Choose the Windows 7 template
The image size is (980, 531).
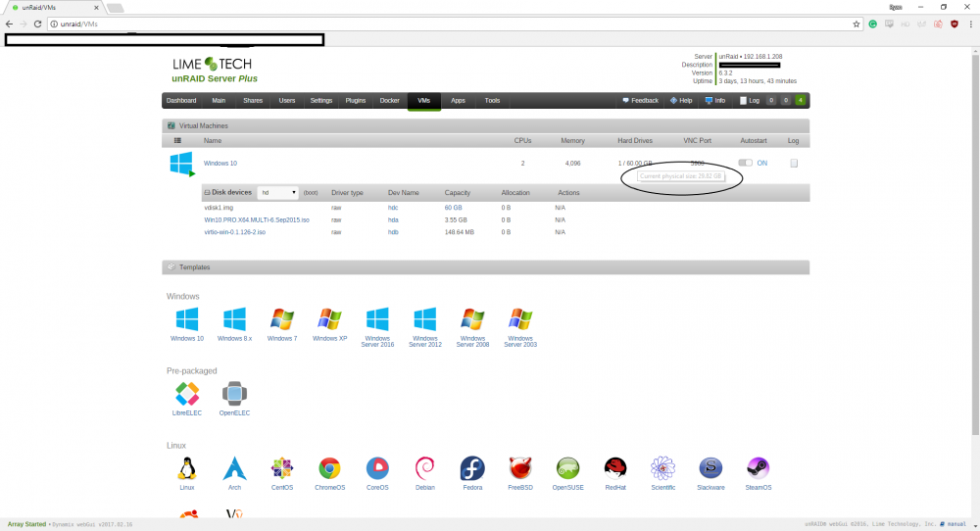pos(282,319)
